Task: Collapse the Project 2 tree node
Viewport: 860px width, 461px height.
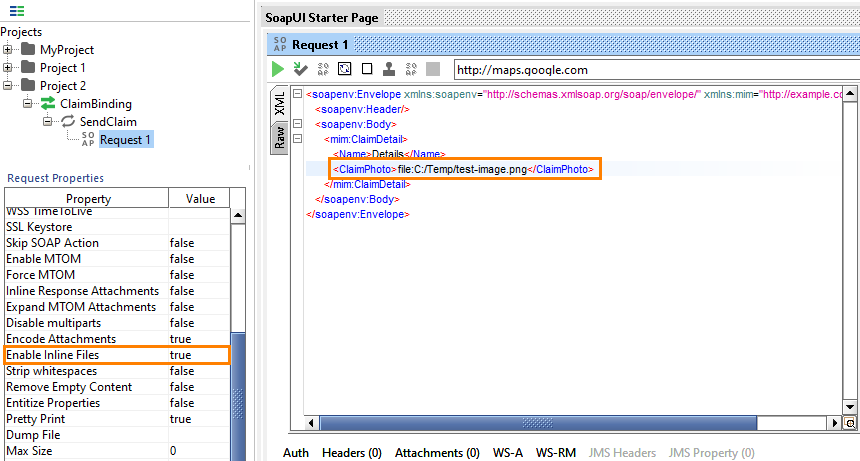Action: pos(7,85)
